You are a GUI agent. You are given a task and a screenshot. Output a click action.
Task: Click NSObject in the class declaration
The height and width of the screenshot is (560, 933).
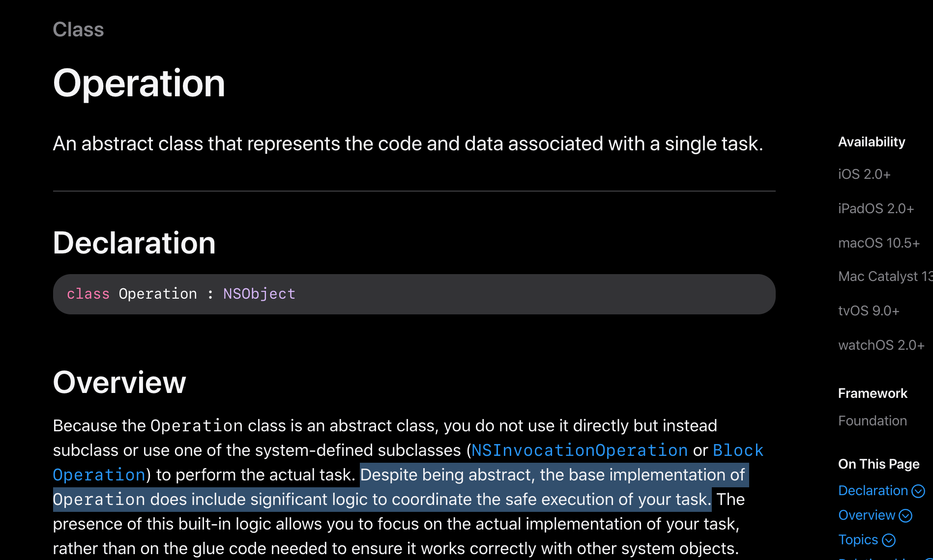coord(259,294)
